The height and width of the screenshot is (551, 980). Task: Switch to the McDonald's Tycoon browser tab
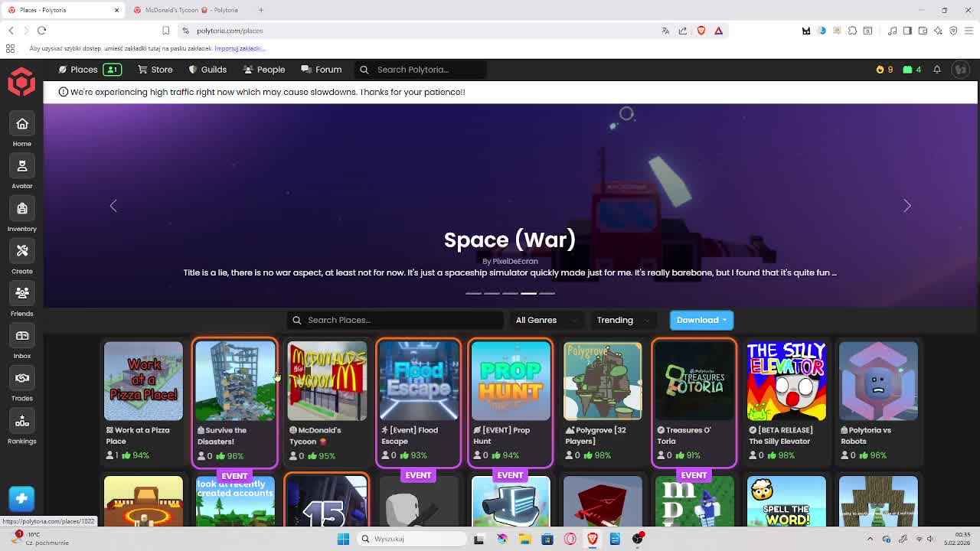[x=191, y=10]
